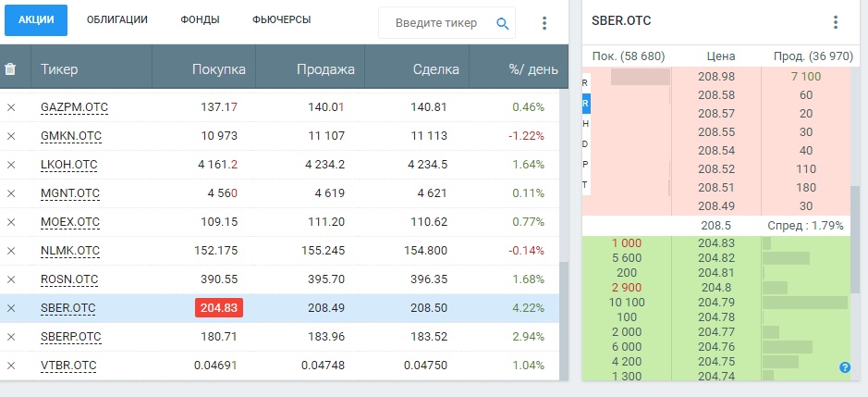This screenshot has height=397, width=868.
Task: Click the order book vertical scrollbar
Action: click(x=855, y=240)
